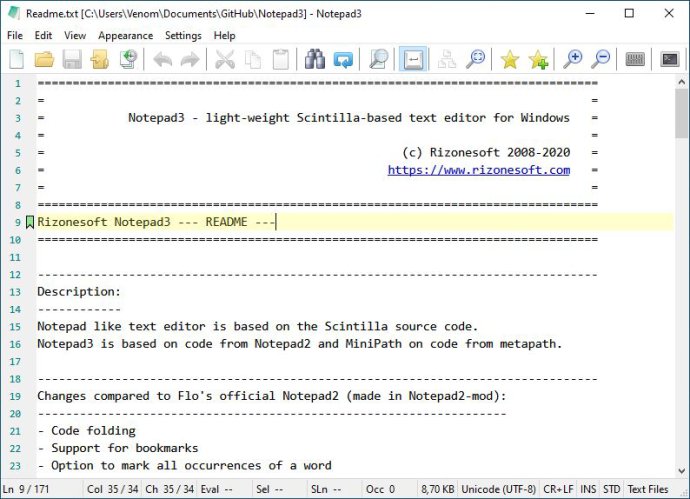
Task: Open the Settings menu
Action: pos(183,35)
